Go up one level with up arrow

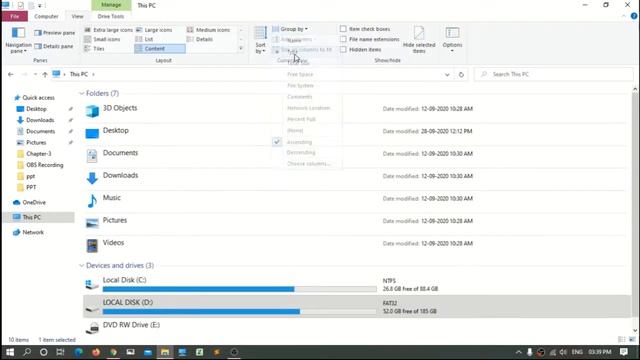(45, 74)
